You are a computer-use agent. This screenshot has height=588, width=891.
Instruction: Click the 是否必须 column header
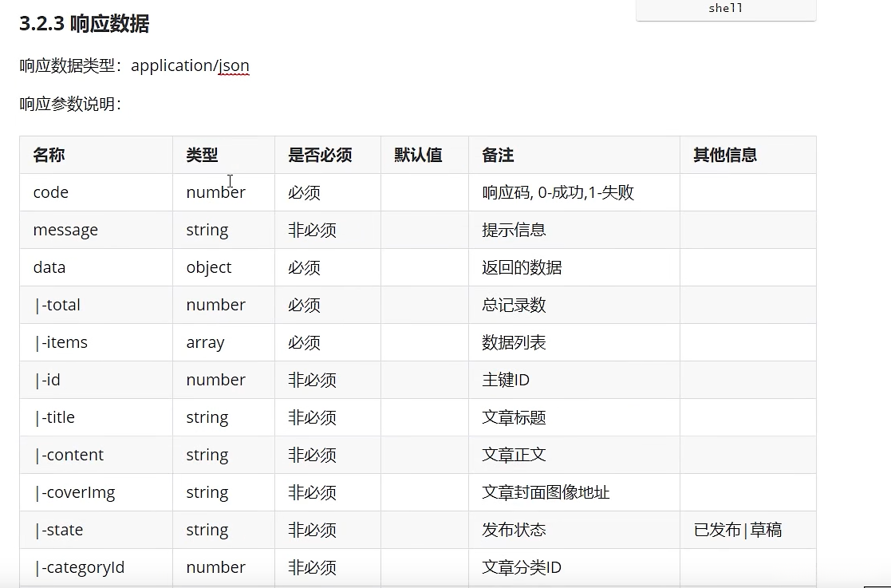[328, 155]
